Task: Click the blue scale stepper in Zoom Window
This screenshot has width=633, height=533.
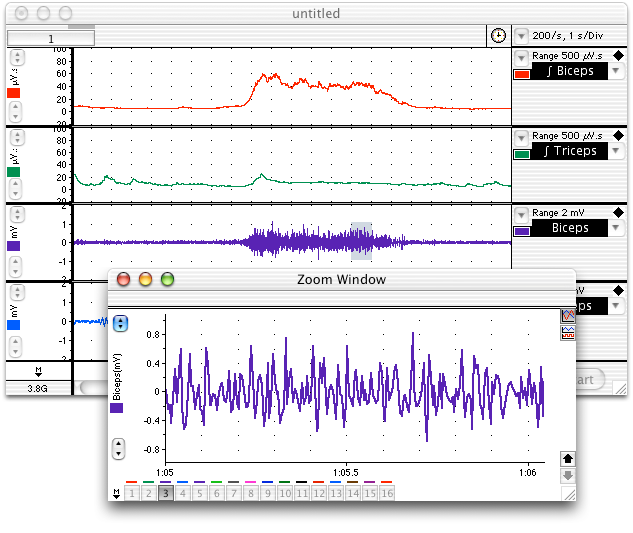Action: 120,323
